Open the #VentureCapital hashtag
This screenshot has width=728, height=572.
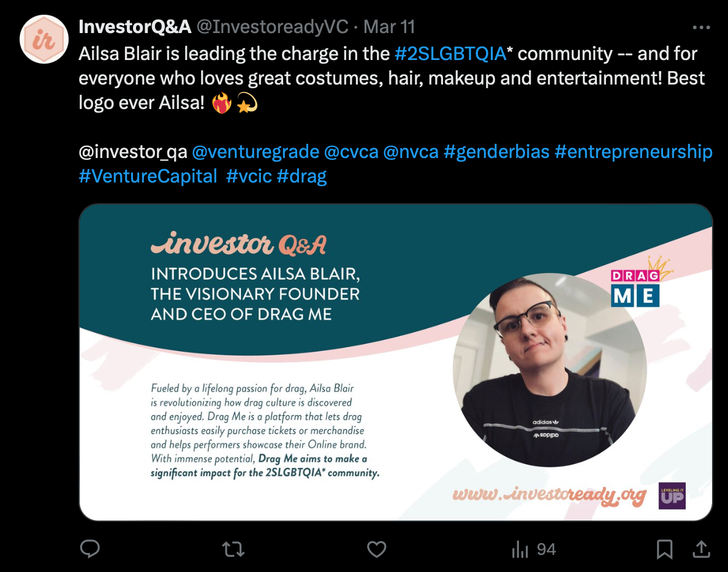pyautogui.click(x=148, y=176)
